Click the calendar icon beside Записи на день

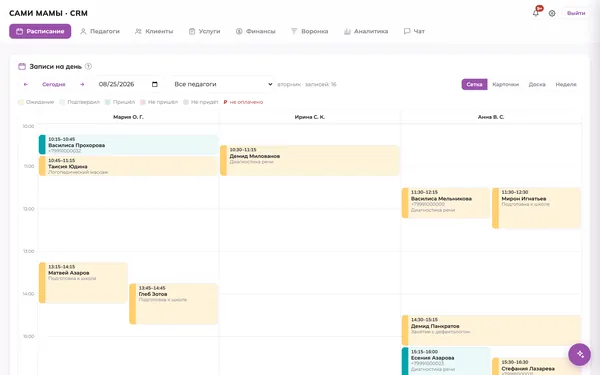[x=22, y=67]
